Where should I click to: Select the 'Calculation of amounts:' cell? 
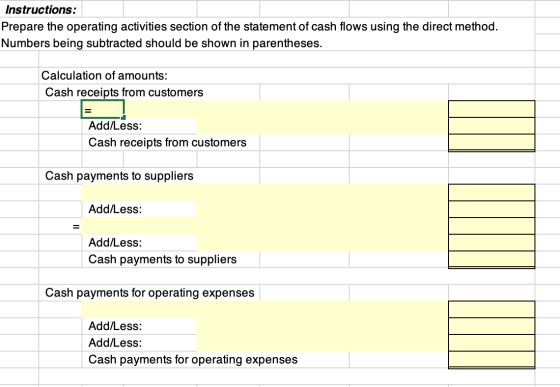click(104, 76)
